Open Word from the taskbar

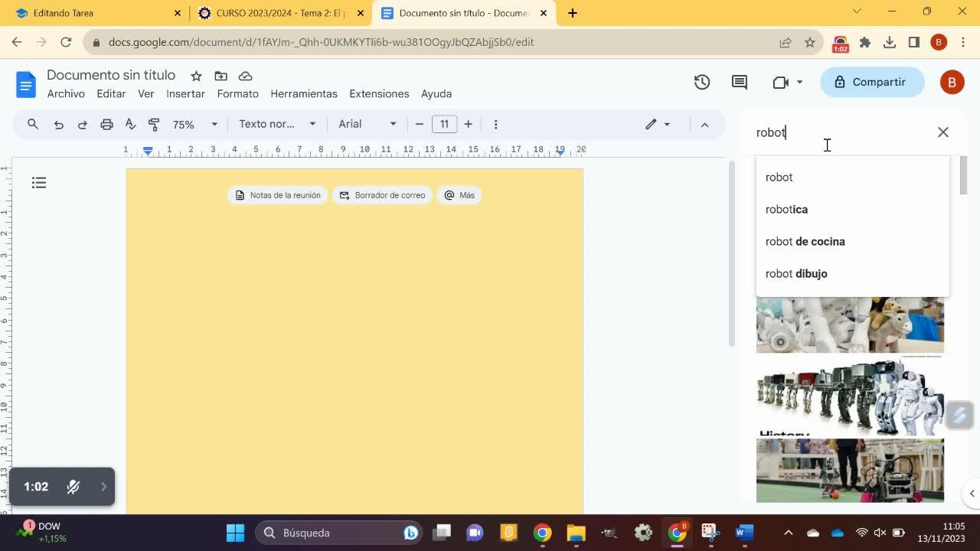744,533
